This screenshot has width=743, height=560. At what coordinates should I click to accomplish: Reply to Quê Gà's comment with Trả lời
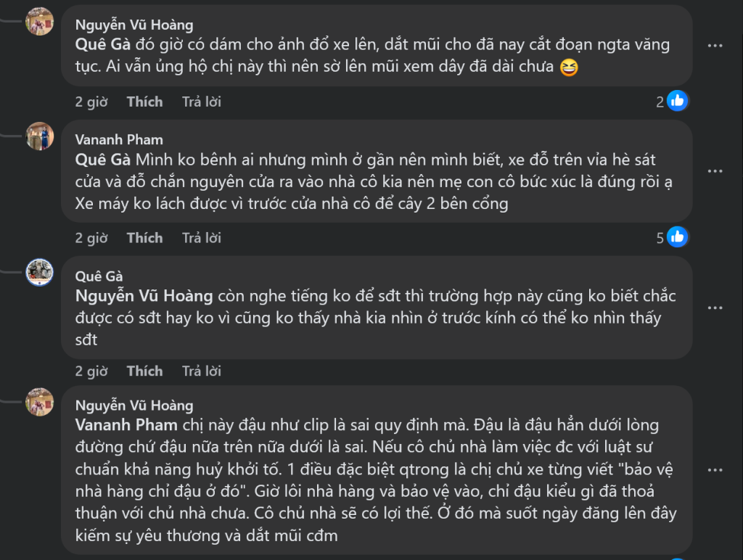tap(202, 371)
